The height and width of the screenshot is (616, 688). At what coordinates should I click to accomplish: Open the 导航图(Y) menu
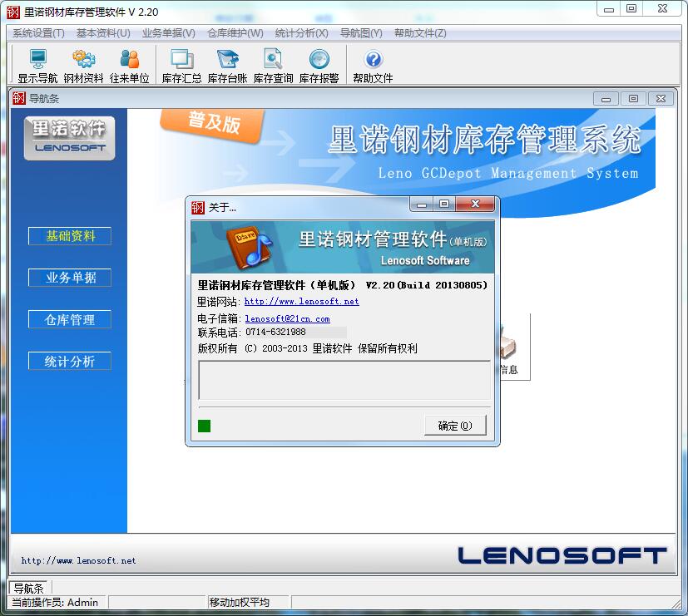361,33
